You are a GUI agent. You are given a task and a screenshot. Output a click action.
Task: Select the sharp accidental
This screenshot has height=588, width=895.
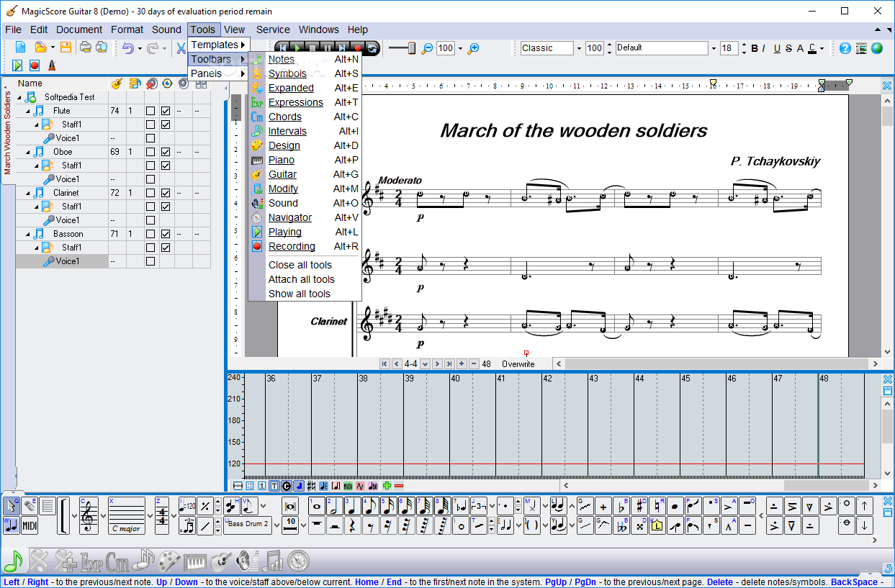coord(639,506)
